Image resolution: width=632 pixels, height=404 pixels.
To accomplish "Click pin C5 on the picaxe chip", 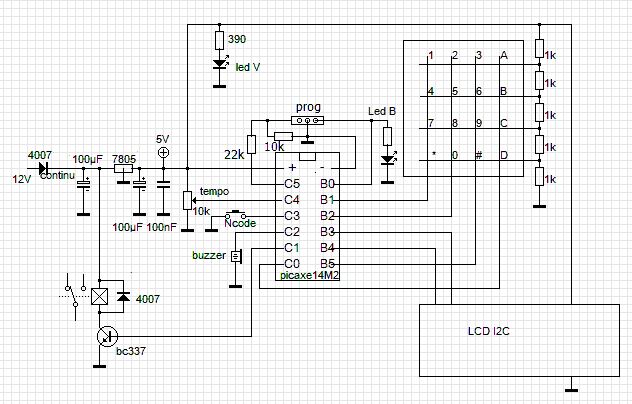I will 292,184.
